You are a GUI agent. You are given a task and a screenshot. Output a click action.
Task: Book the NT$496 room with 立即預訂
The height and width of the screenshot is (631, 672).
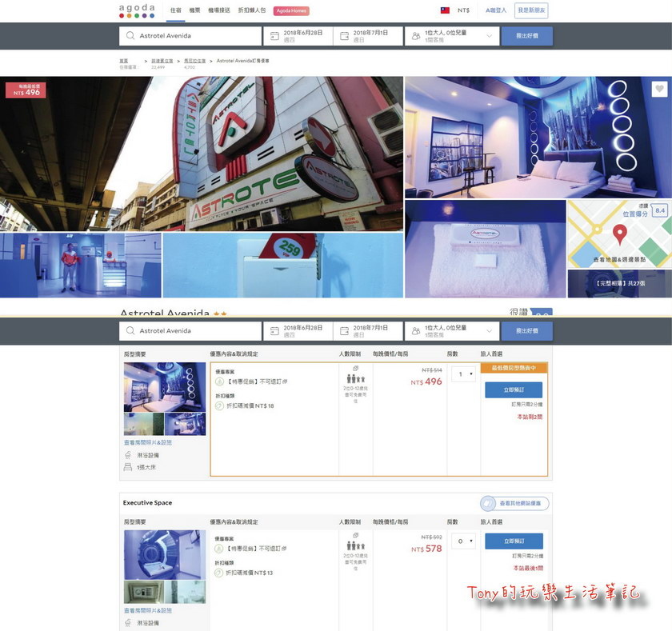(x=514, y=389)
